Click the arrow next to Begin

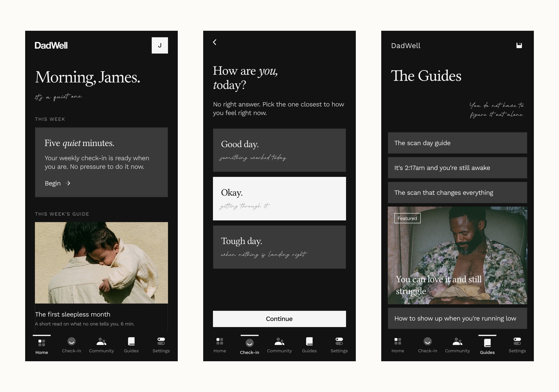click(x=68, y=183)
